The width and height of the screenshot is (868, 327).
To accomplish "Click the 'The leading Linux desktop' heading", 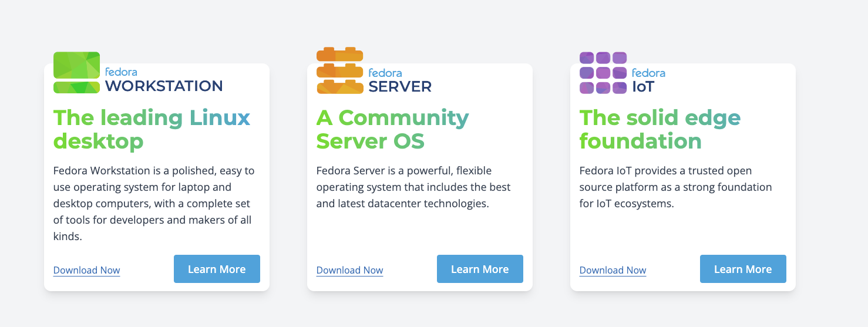I will 152,130.
